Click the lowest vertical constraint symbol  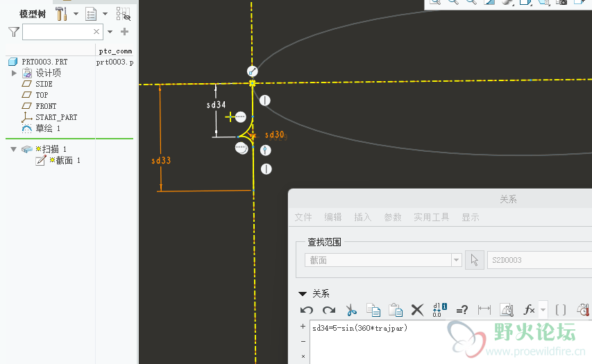click(267, 169)
